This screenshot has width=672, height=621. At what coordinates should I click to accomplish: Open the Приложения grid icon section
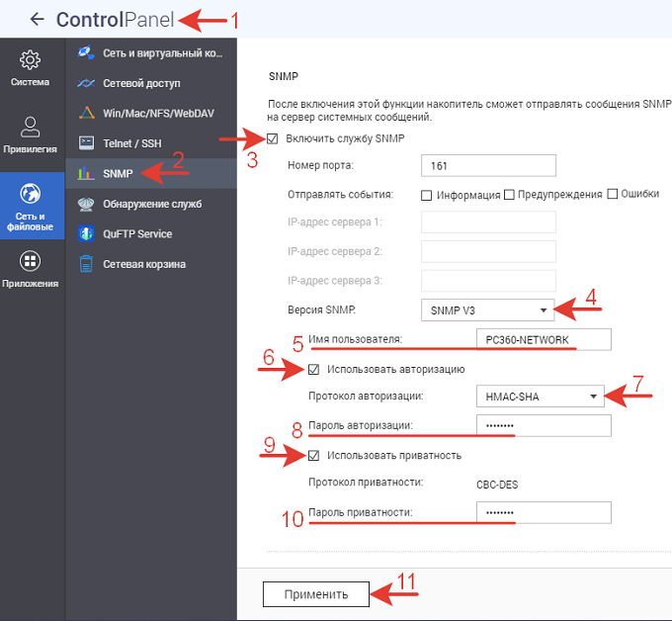(x=30, y=262)
